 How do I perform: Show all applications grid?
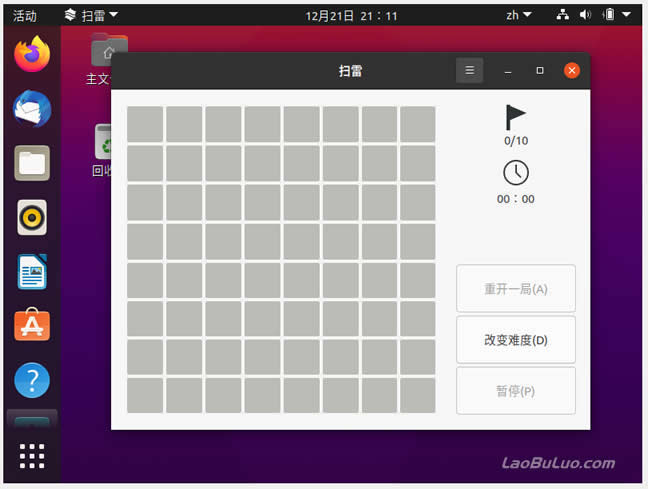tap(32, 456)
